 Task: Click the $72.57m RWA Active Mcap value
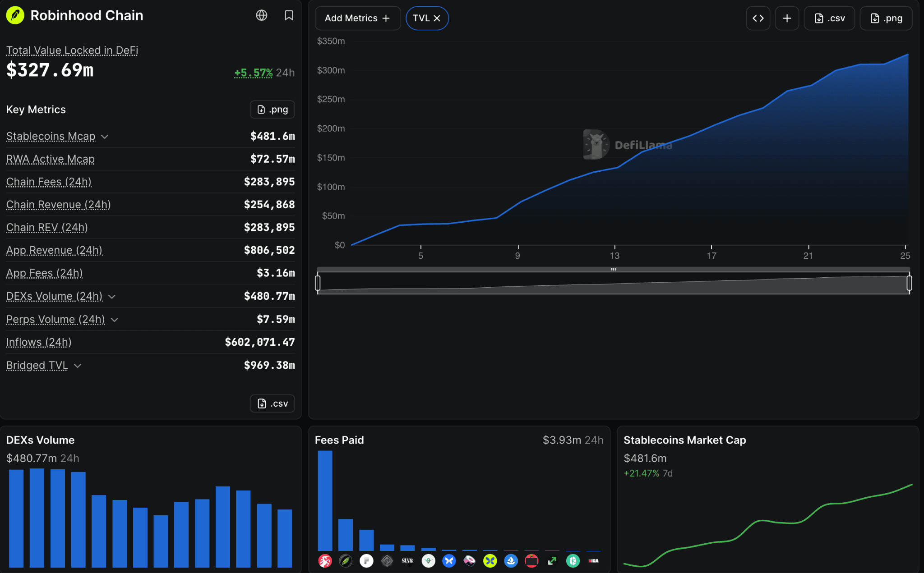(x=273, y=159)
